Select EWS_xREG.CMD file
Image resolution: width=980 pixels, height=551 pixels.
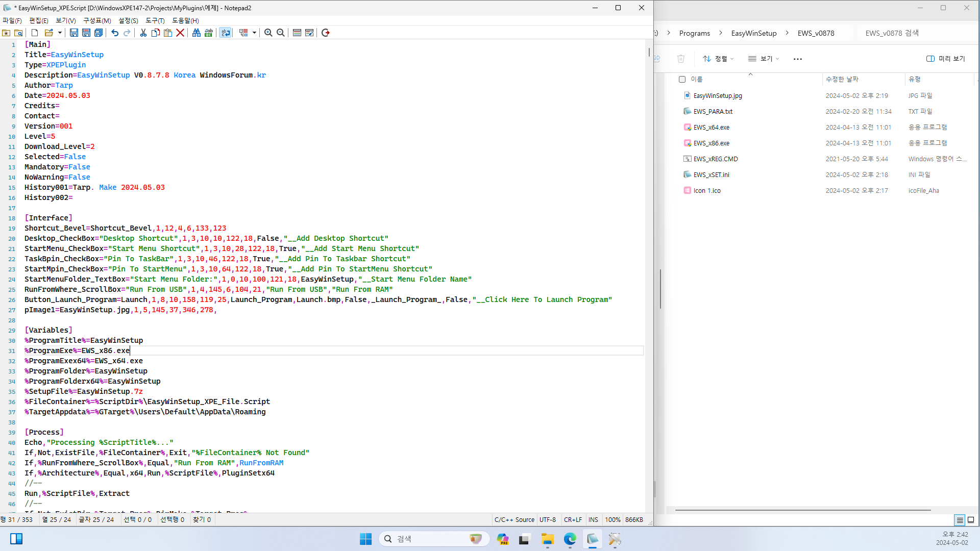click(x=716, y=159)
